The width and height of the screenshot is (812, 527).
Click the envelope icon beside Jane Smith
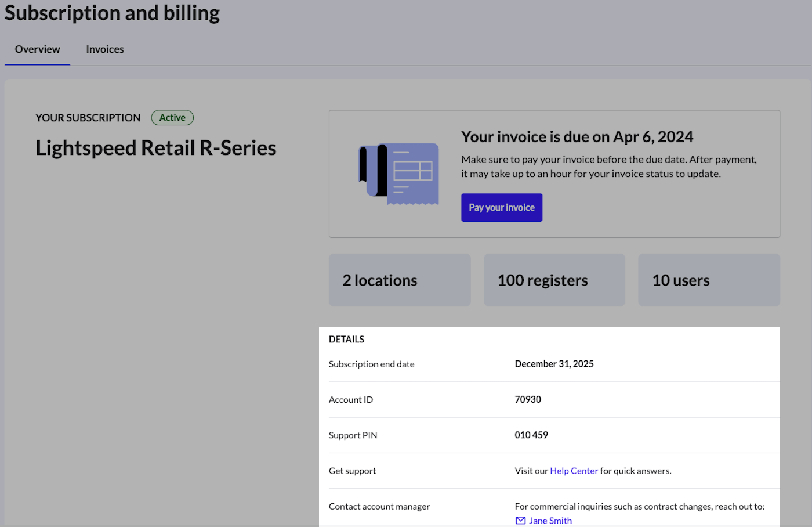[x=520, y=521]
